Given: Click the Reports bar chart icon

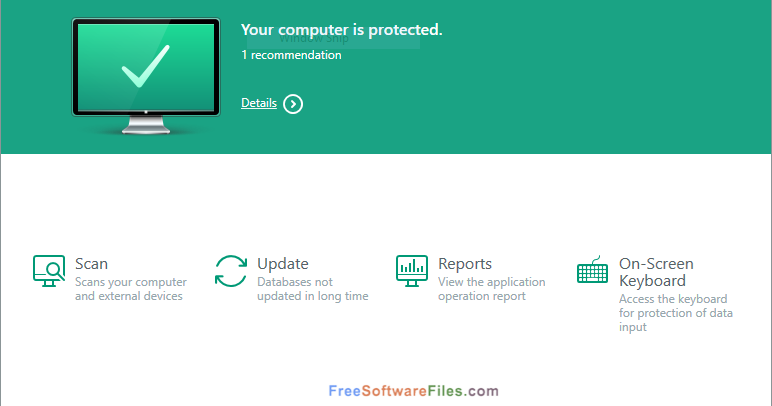Looking at the screenshot, I should point(412,271).
